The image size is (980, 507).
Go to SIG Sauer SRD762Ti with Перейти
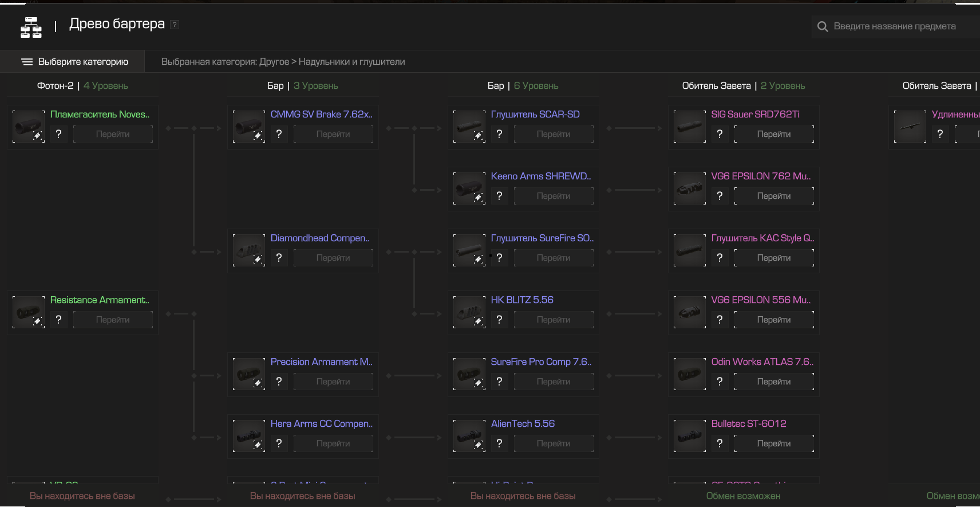tap(774, 134)
